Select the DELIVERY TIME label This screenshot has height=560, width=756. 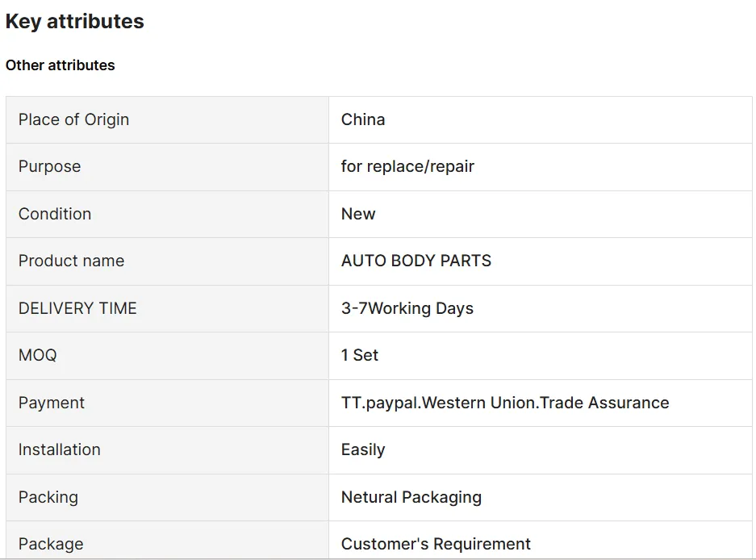point(77,308)
